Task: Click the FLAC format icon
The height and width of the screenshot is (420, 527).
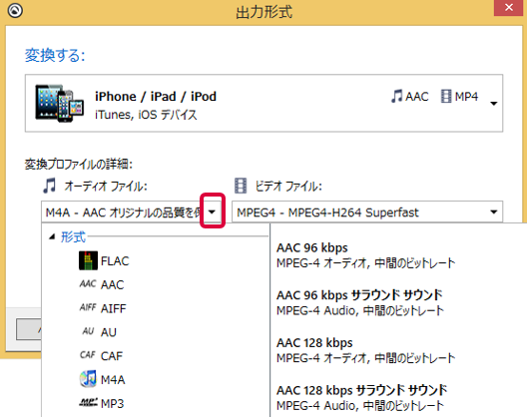Action: (x=88, y=260)
